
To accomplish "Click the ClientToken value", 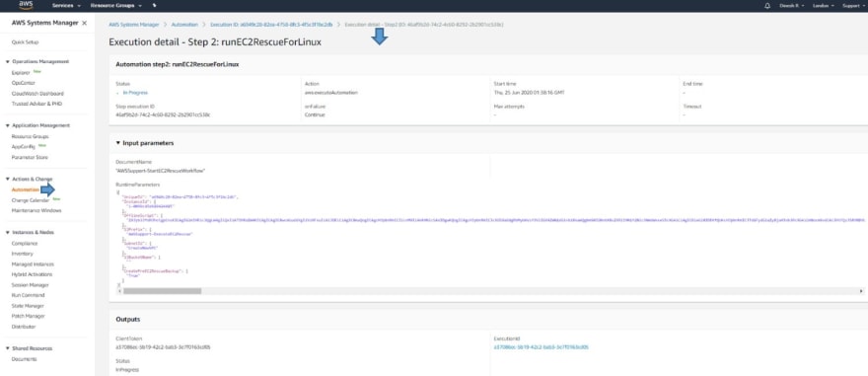I will [x=163, y=347].
